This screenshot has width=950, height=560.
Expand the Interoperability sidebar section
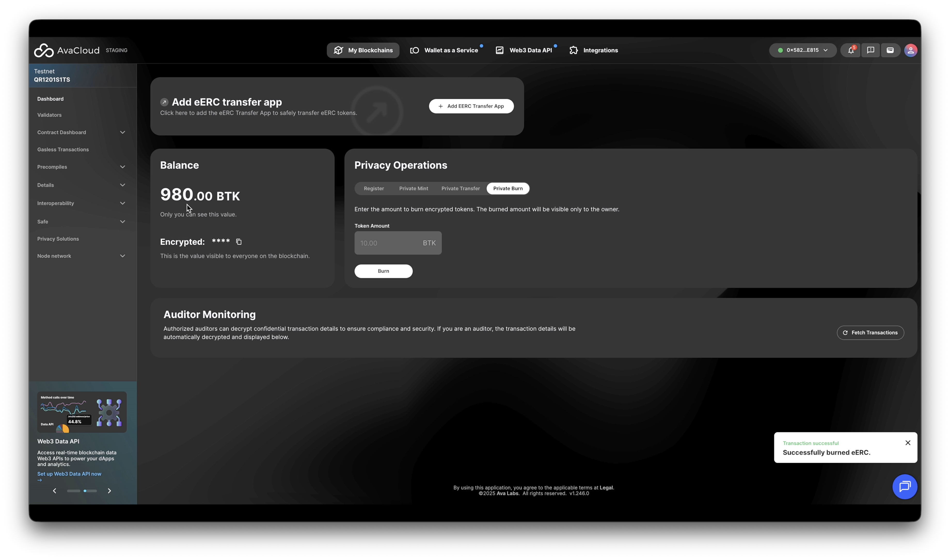[x=81, y=203]
